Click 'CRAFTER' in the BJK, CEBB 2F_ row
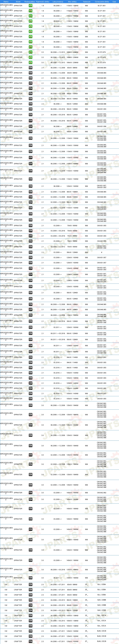This screenshot has width=119, height=644. pyautogui.click(x=18, y=610)
